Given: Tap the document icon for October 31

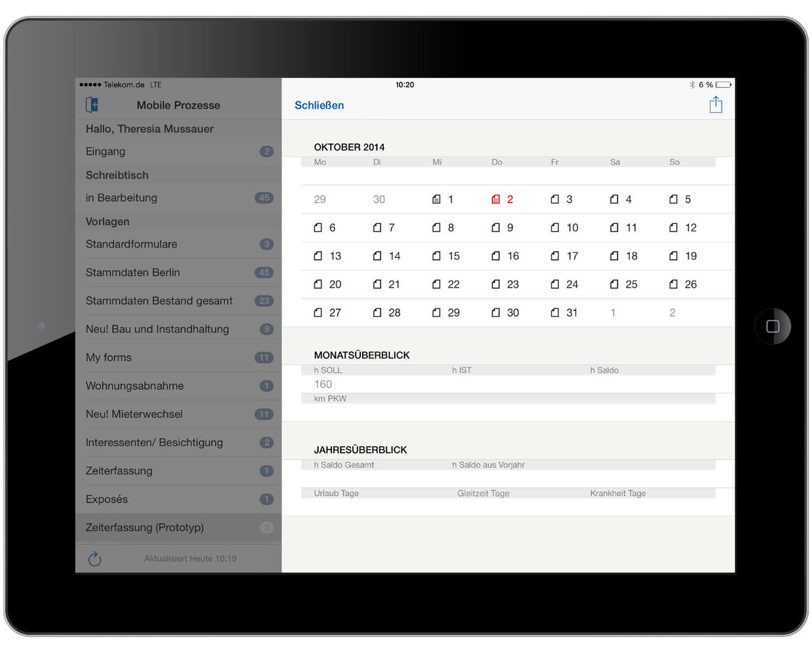Looking at the screenshot, I should 555,313.
